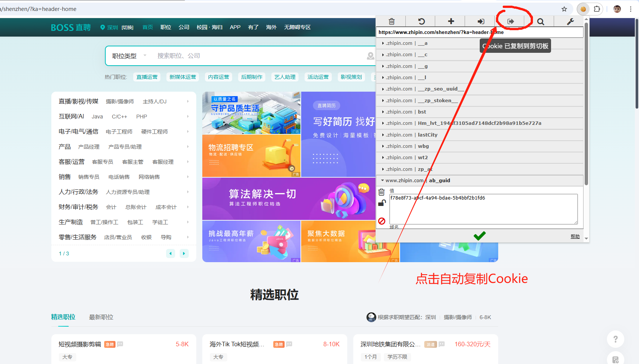The width and height of the screenshot is (639, 364).
Task: Open the 职位类型 dropdown
Action: pyautogui.click(x=129, y=56)
